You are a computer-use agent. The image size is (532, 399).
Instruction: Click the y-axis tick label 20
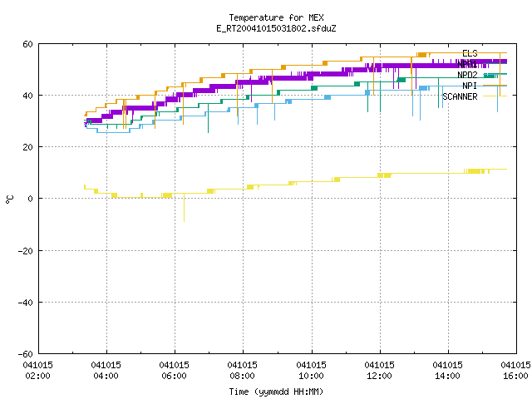coord(27,148)
